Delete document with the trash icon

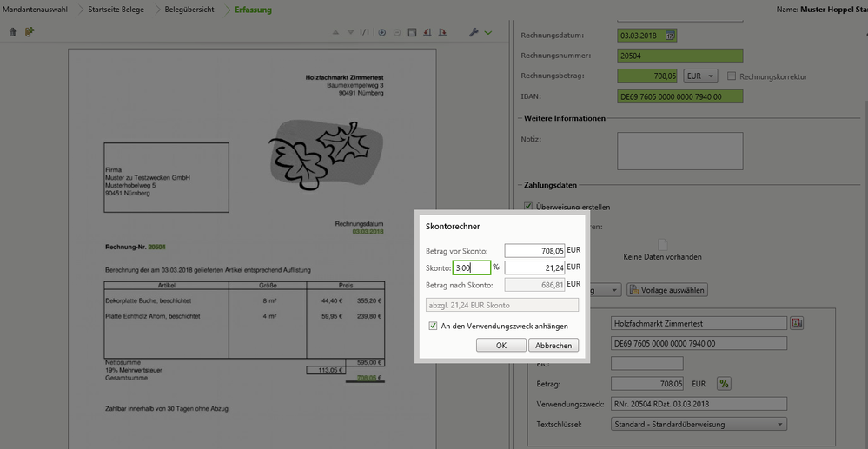point(13,33)
